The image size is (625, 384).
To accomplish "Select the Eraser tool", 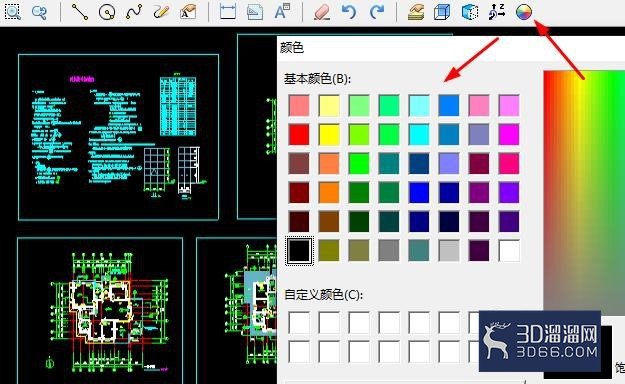I will 322,12.
